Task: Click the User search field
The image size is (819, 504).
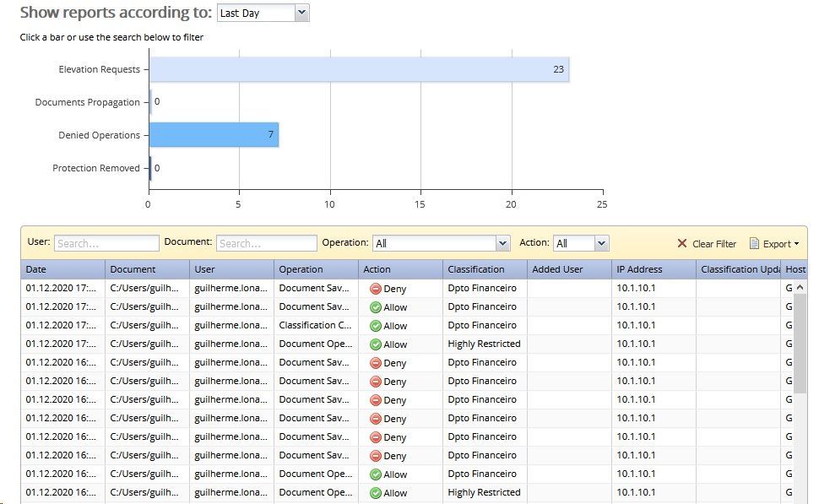Action: coord(106,243)
